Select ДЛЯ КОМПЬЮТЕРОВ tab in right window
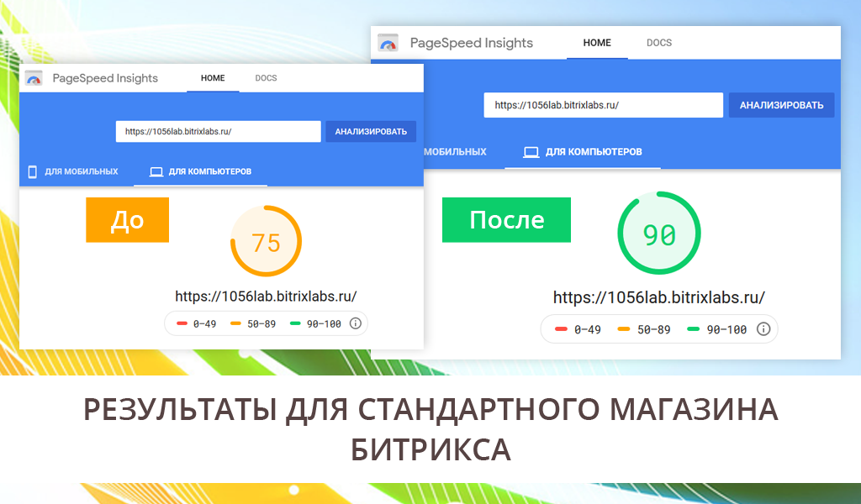Viewport: 861px width, 504px height. (x=594, y=152)
